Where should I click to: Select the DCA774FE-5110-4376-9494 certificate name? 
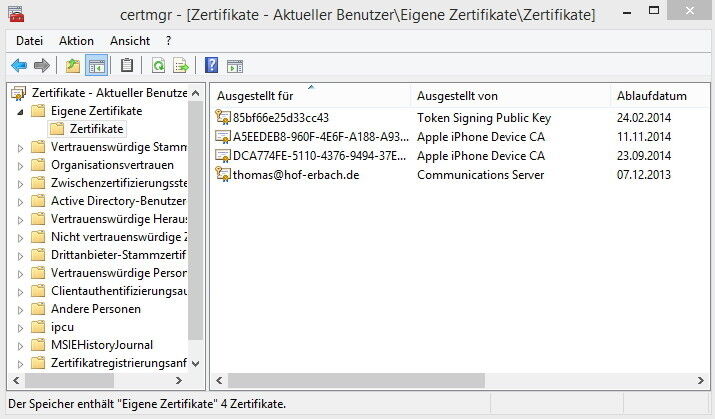(x=319, y=156)
